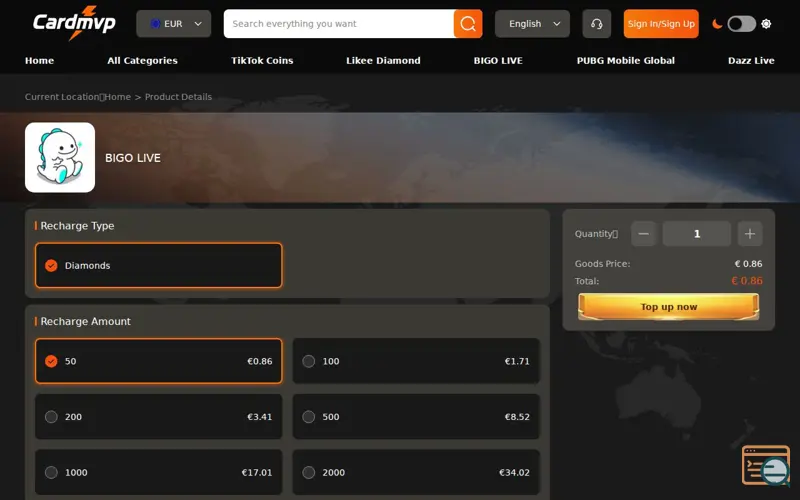Viewport: 800px width, 500px height.
Task: Select the 200 diamonds €3.41 option
Action: (158, 417)
